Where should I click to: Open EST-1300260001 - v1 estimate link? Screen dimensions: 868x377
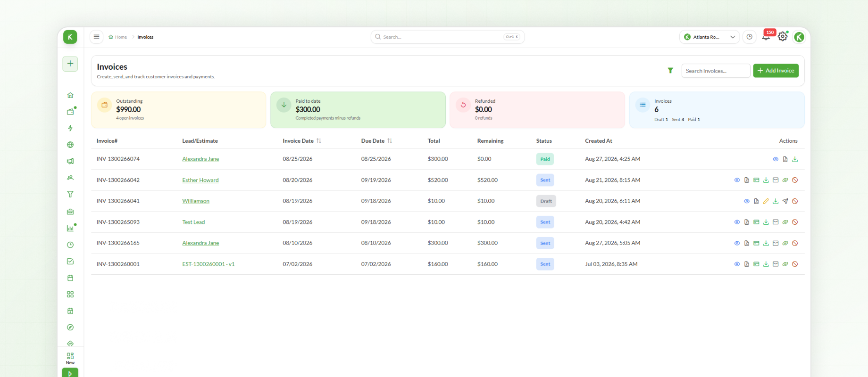pyautogui.click(x=209, y=264)
